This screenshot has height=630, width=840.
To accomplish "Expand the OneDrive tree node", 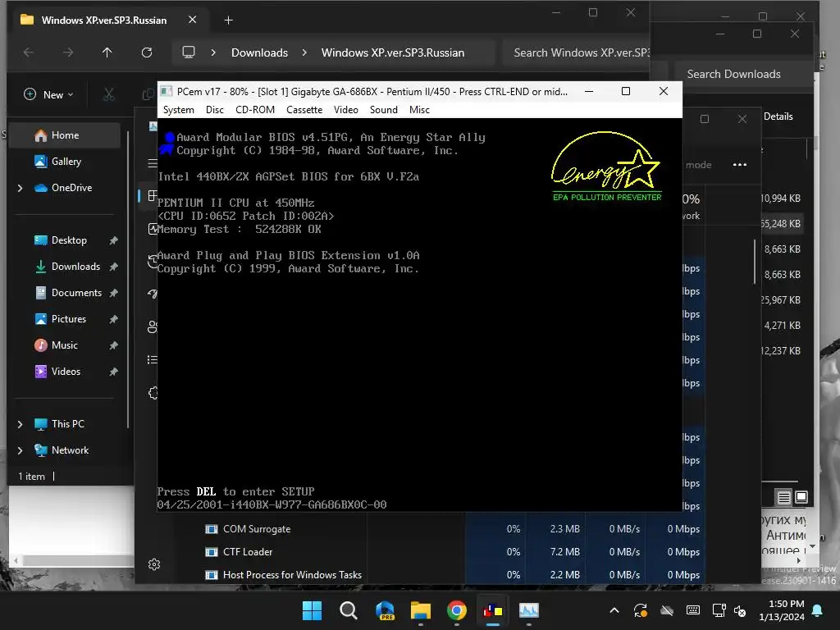I will [21, 188].
